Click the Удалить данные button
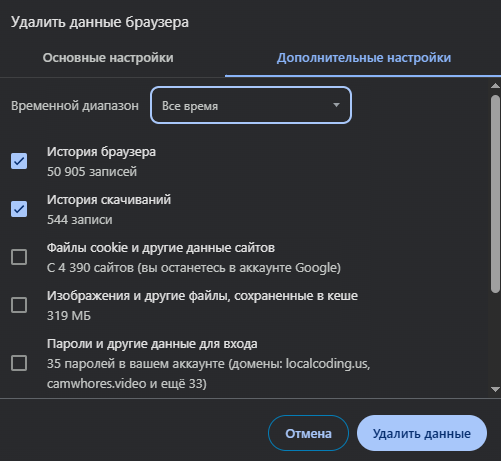This screenshot has height=461, width=501. [x=422, y=433]
